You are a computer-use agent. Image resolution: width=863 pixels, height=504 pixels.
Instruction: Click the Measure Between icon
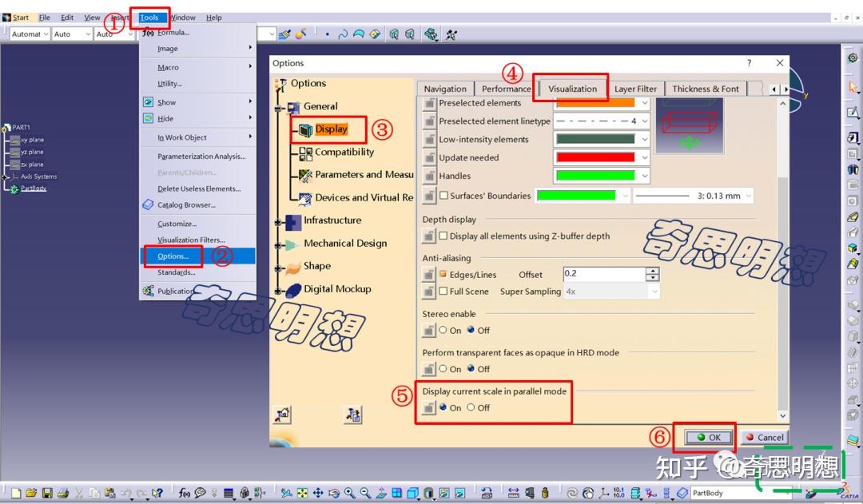point(513,493)
